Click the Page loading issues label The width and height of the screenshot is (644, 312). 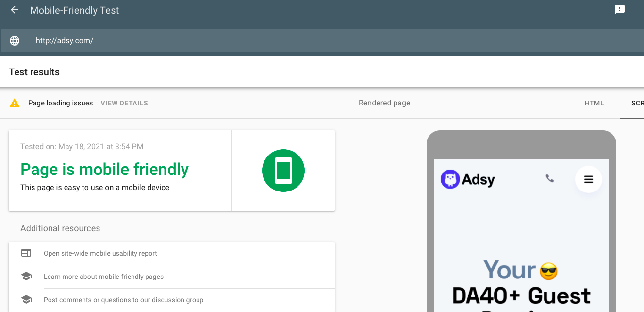click(60, 103)
